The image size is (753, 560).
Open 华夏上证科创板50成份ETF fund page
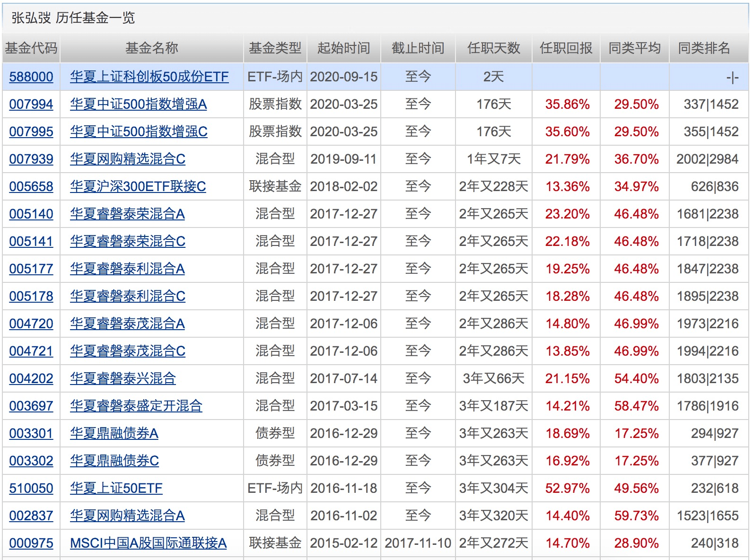[x=149, y=77]
